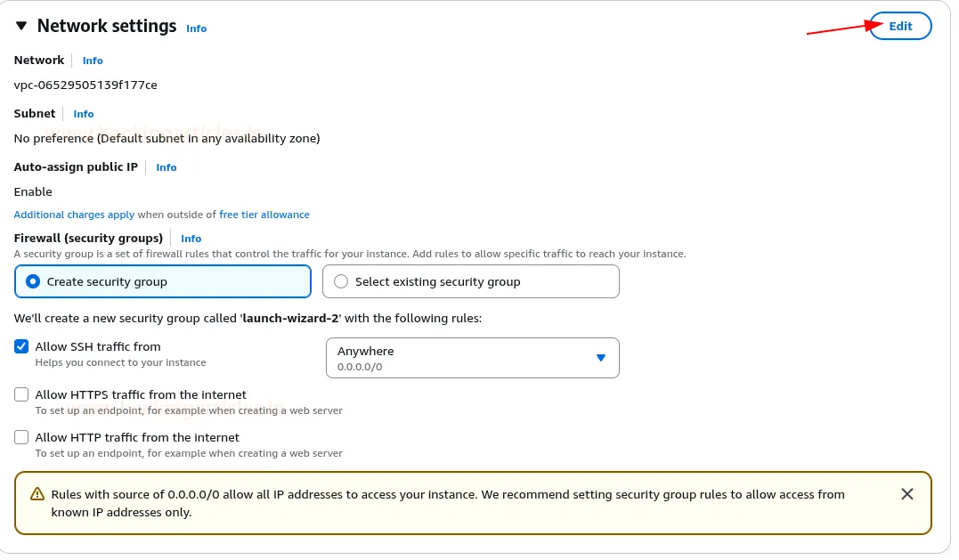Enable Allow HTTPS traffic from the internet

tap(22, 394)
